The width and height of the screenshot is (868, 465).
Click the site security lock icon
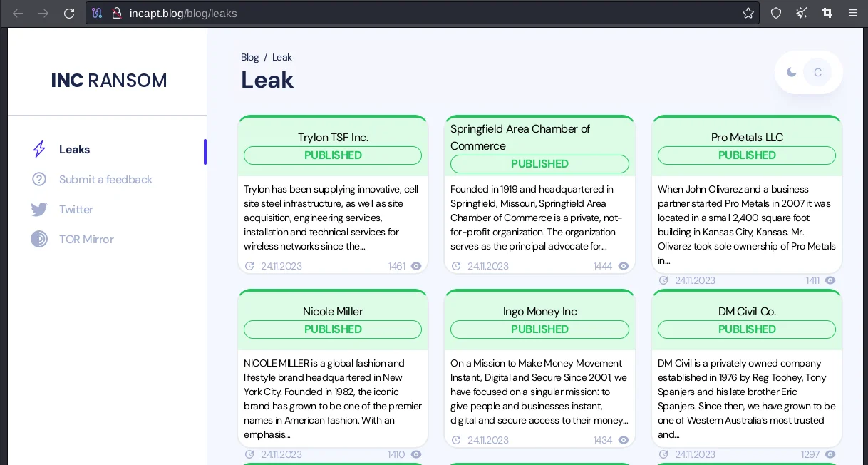116,13
